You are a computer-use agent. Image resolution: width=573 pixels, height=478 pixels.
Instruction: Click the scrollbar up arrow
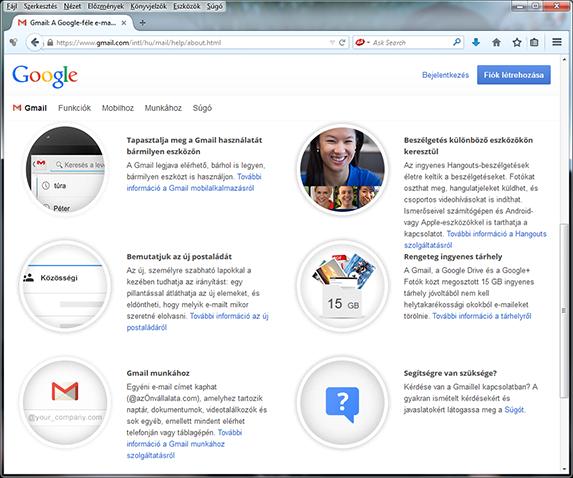[x=564, y=59]
